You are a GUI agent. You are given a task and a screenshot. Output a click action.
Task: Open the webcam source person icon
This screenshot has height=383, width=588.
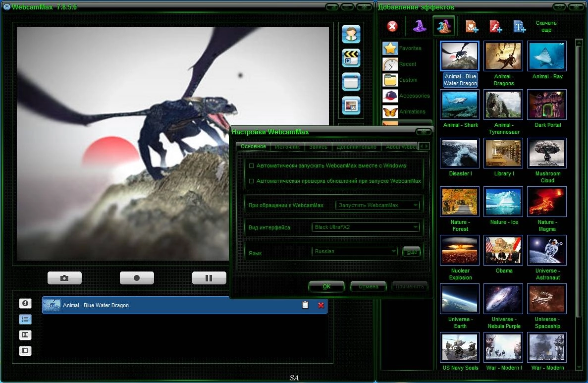point(351,34)
